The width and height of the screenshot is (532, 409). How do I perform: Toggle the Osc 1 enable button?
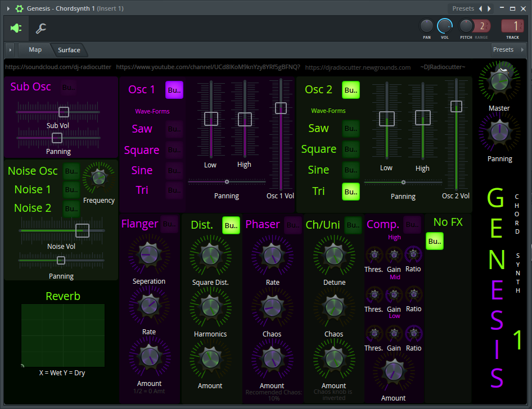(x=174, y=90)
